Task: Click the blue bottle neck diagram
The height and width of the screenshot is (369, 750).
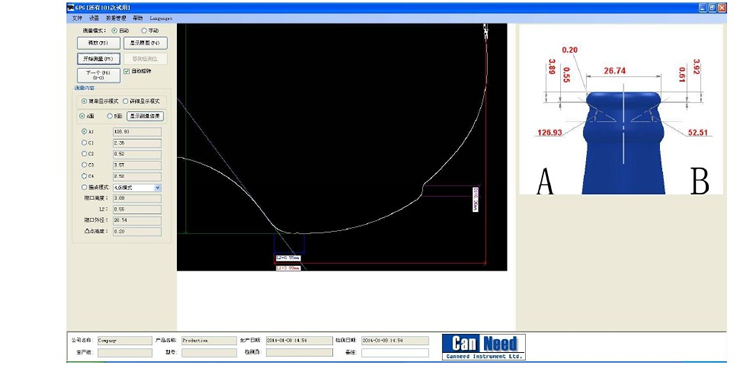Action: 623,142
